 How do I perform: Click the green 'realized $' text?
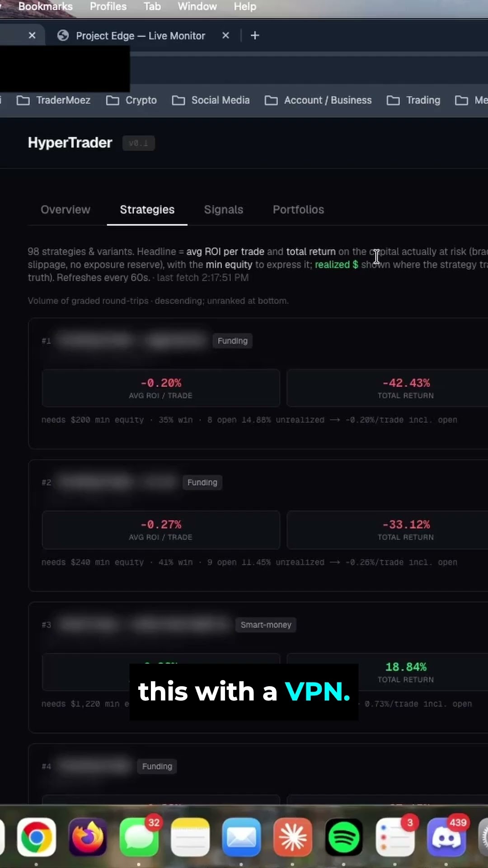click(x=337, y=264)
